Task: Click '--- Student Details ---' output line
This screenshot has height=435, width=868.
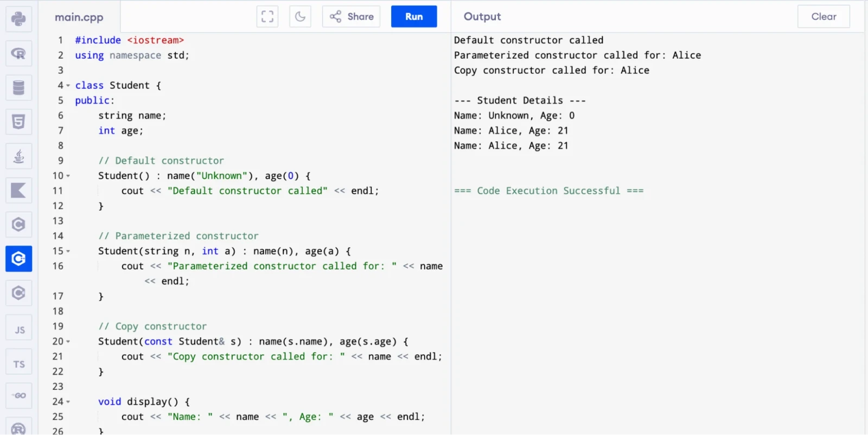Action: 520,100
